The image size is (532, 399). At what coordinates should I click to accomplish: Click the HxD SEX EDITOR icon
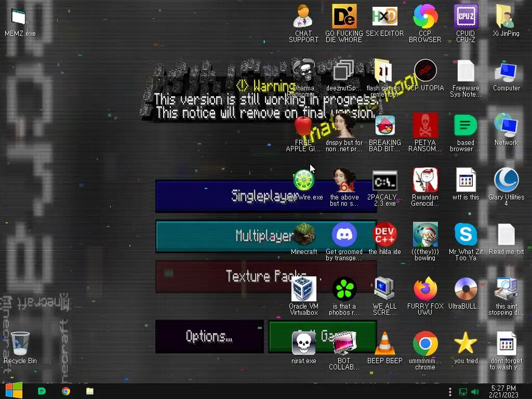384,16
